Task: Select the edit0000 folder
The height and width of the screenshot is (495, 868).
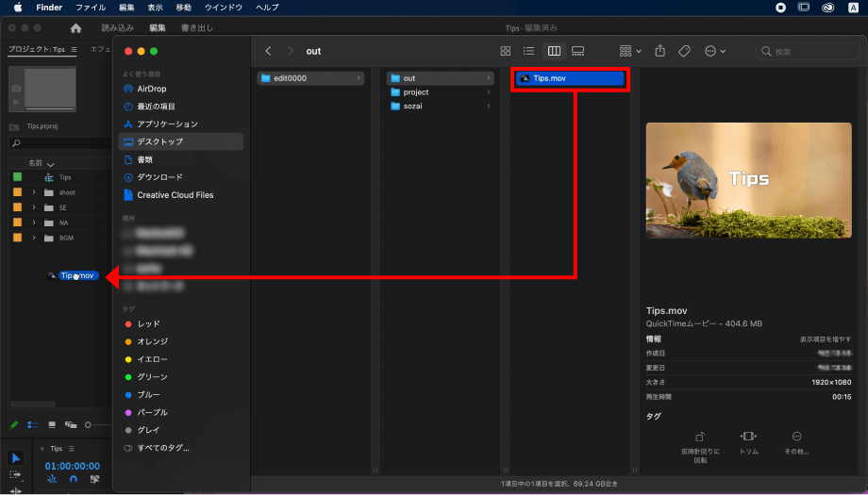Action: coord(310,78)
